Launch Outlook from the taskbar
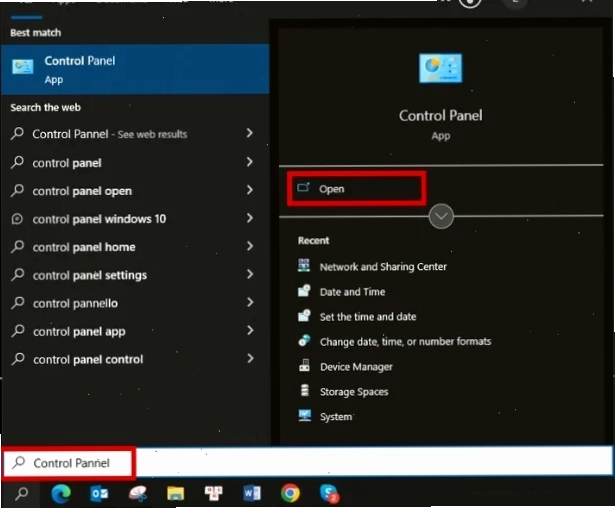Viewport: 615px width, 509px height. (99, 493)
